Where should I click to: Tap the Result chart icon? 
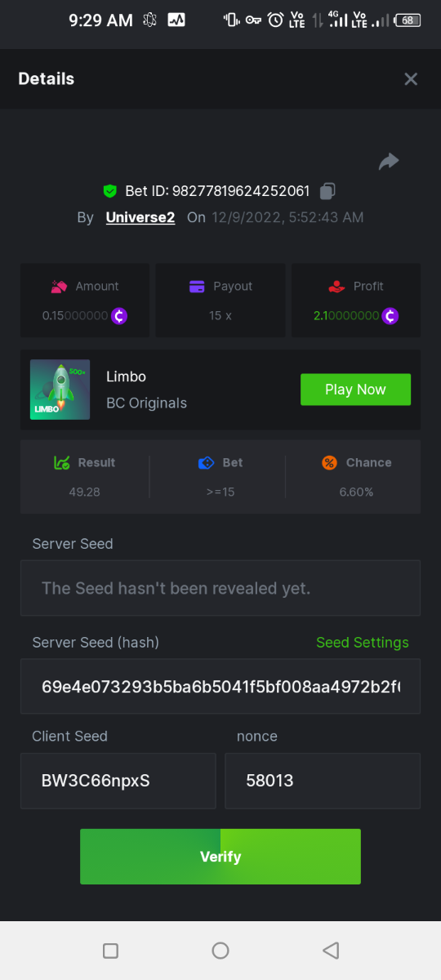[61, 462]
